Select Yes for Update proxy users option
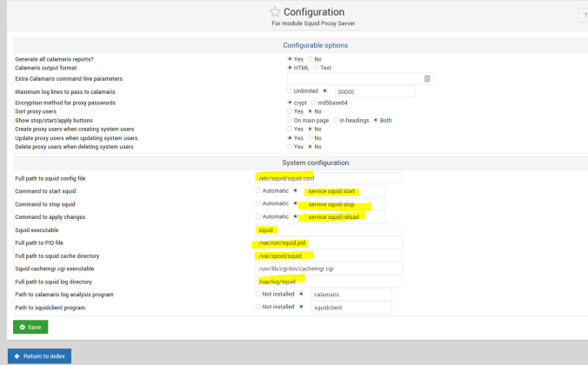The image size is (588, 365). pos(290,138)
